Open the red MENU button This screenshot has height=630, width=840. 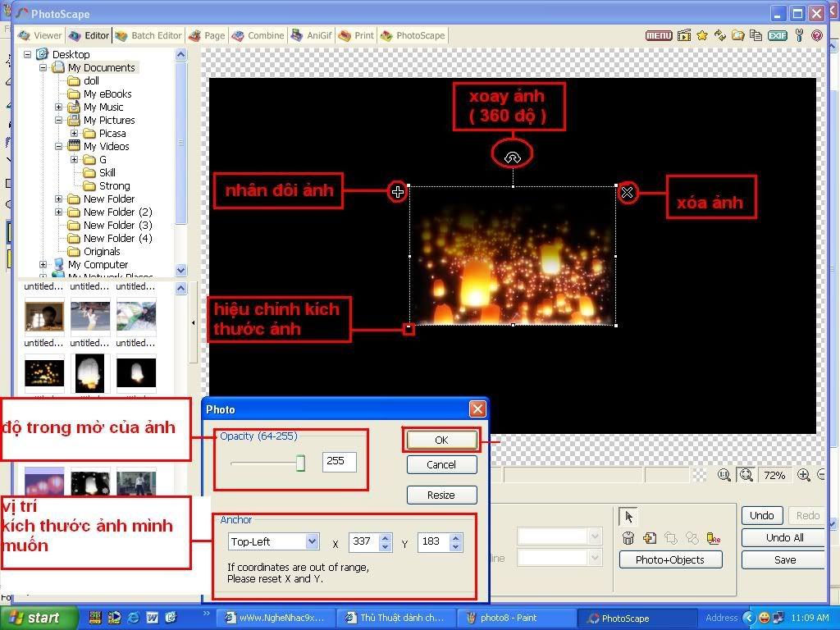tap(659, 35)
